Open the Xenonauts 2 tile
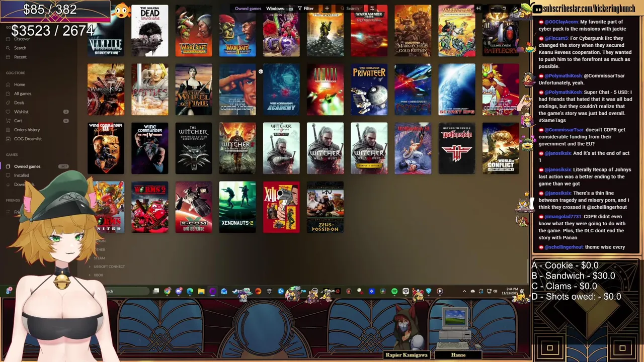Viewport: 644px width, 362px height. click(x=237, y=207)
